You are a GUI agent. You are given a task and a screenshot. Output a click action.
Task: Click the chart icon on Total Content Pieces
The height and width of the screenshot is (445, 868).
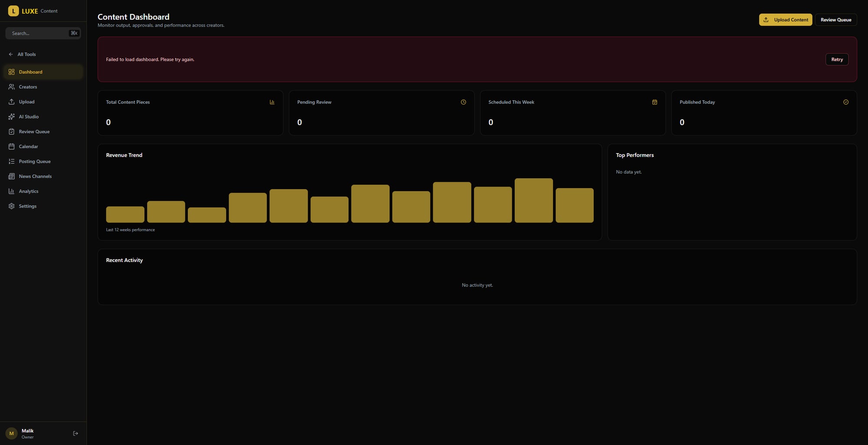pos(272,102)
